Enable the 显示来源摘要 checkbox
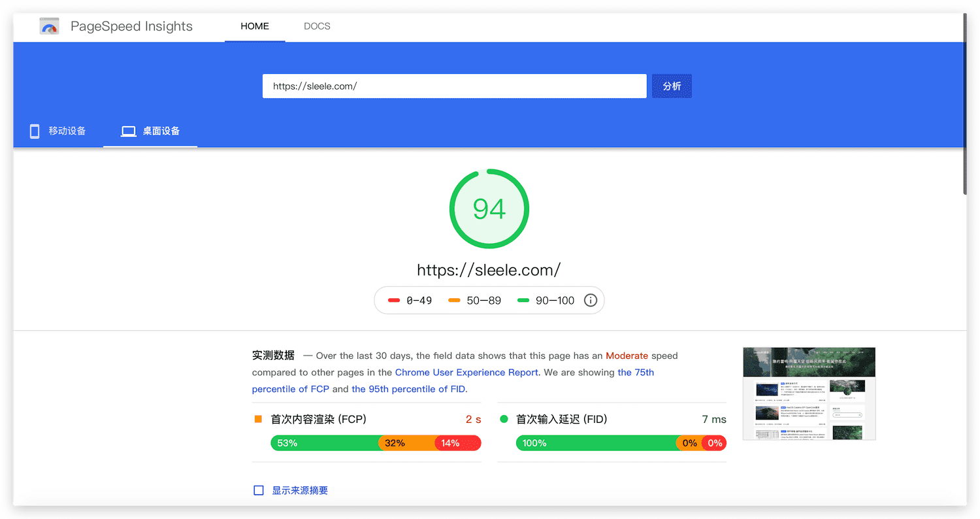The height and width of the screenshot is (519, 980). pyautogui.click(x=259, y=490)
